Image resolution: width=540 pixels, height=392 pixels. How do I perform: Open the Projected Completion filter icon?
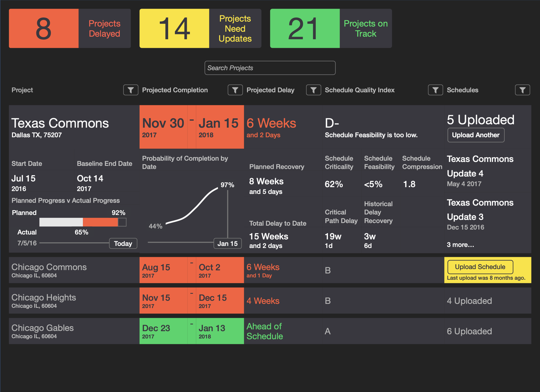click(x=235, y=90)
